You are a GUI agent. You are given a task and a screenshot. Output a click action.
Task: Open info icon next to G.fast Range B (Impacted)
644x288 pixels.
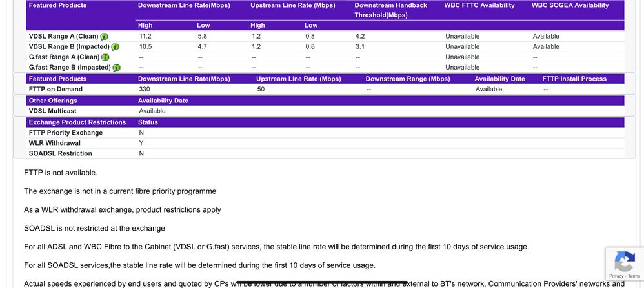[116, 68]
